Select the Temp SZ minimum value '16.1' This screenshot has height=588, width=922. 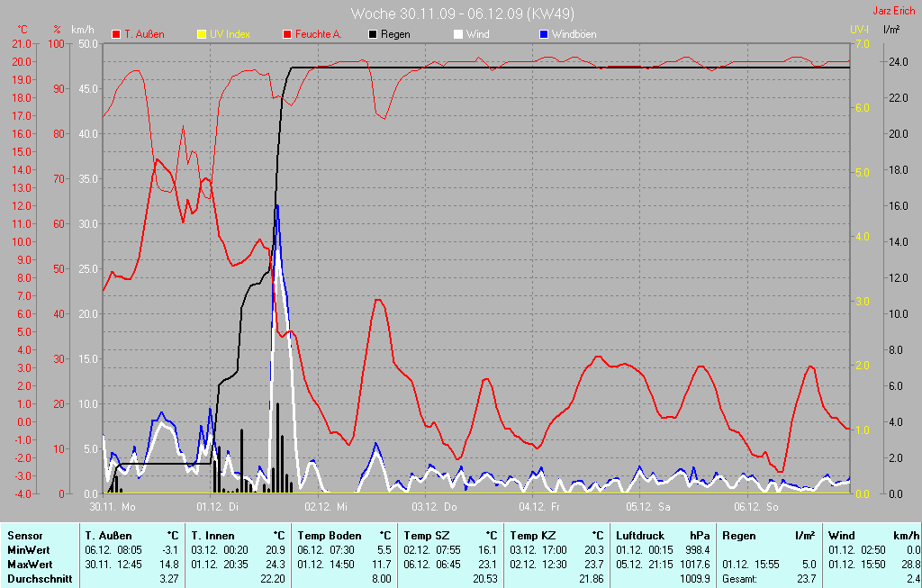click(x=487, y=550)
